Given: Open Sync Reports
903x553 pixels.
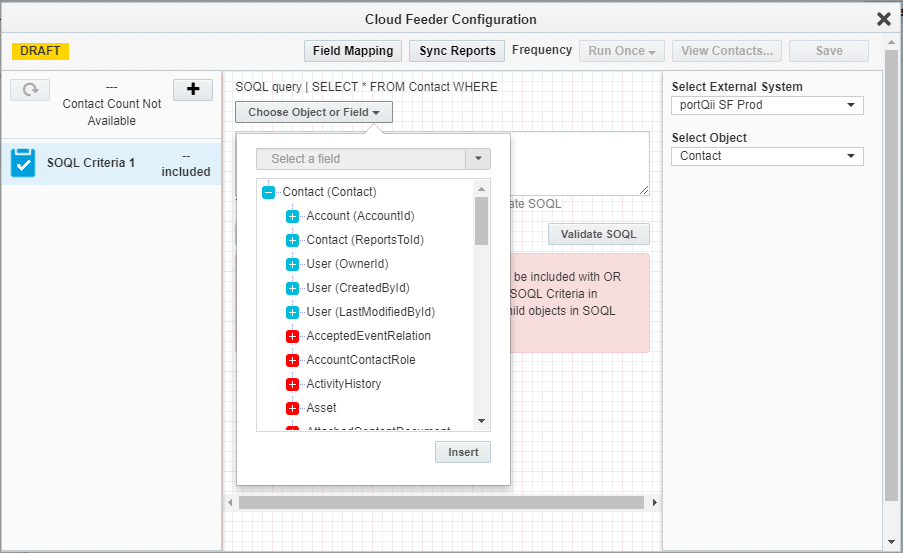Looking at the screenshot, I should click(x=457, y=51).
